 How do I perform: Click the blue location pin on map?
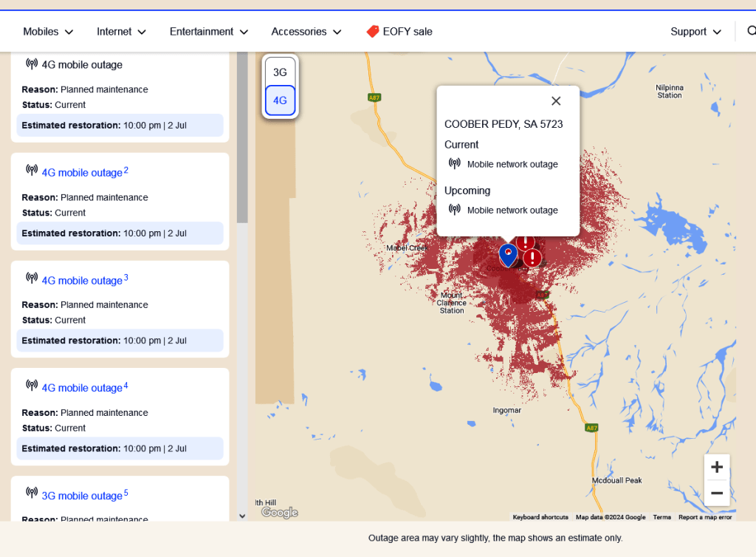click(508, 254)
